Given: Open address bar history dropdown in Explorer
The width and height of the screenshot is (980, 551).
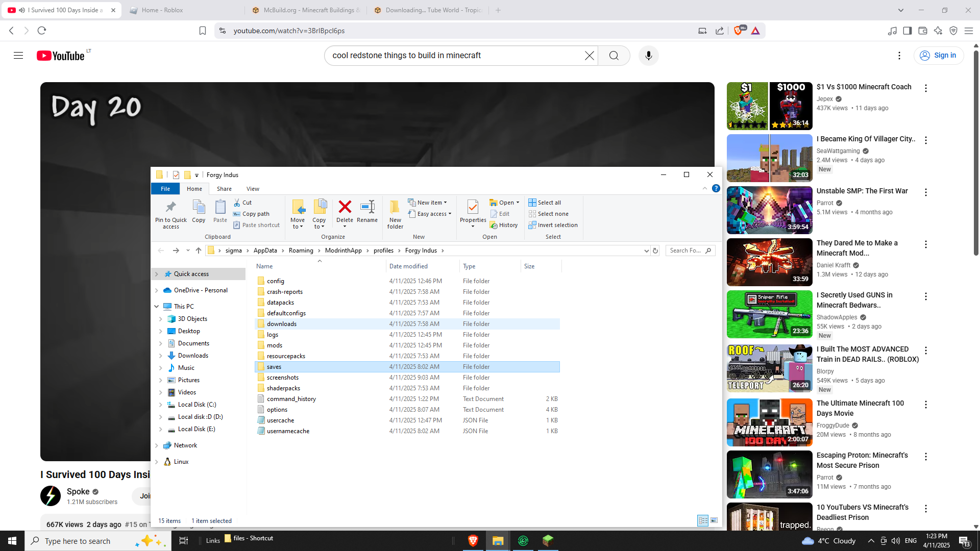Looking at the screenshot, I should pyautogui.click(x=646, y=251).
